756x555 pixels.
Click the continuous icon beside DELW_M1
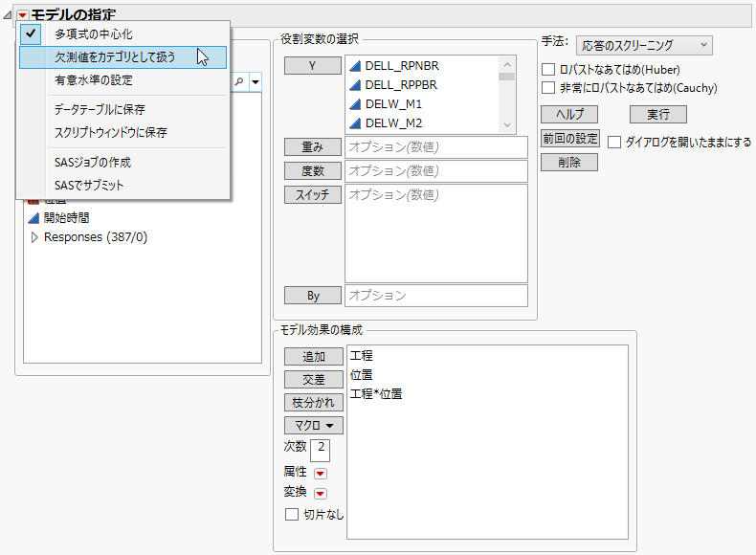tap(355, 104)
